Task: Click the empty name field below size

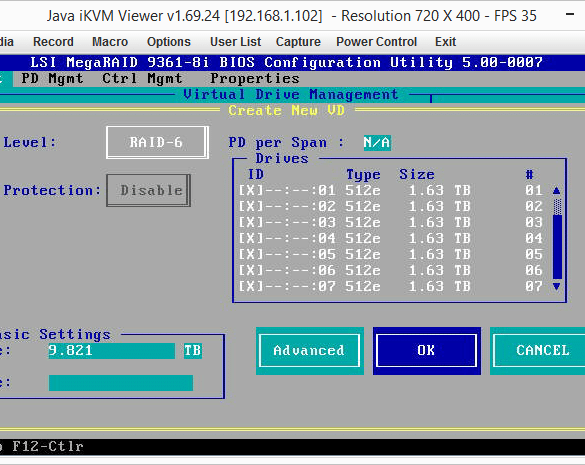Action: click(121, 383)
